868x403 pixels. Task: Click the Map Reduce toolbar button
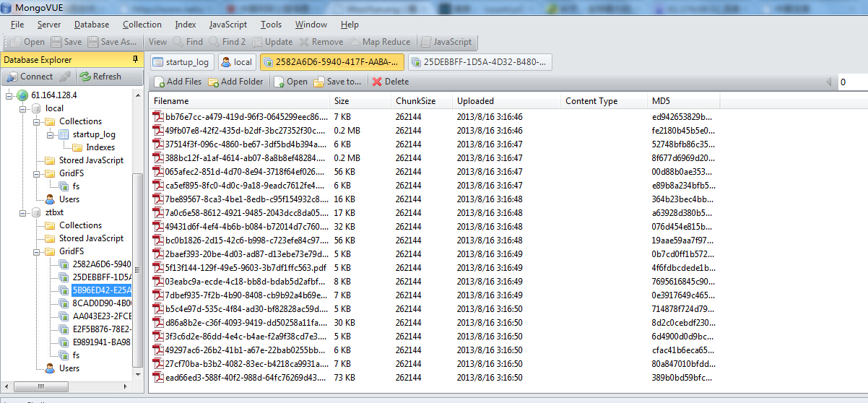380,42
